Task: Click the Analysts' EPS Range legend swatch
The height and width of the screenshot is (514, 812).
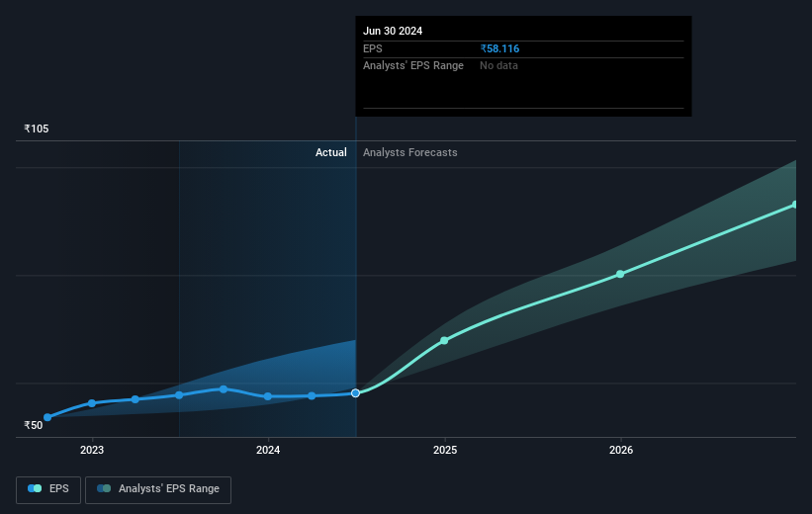Action: (104, 488)
